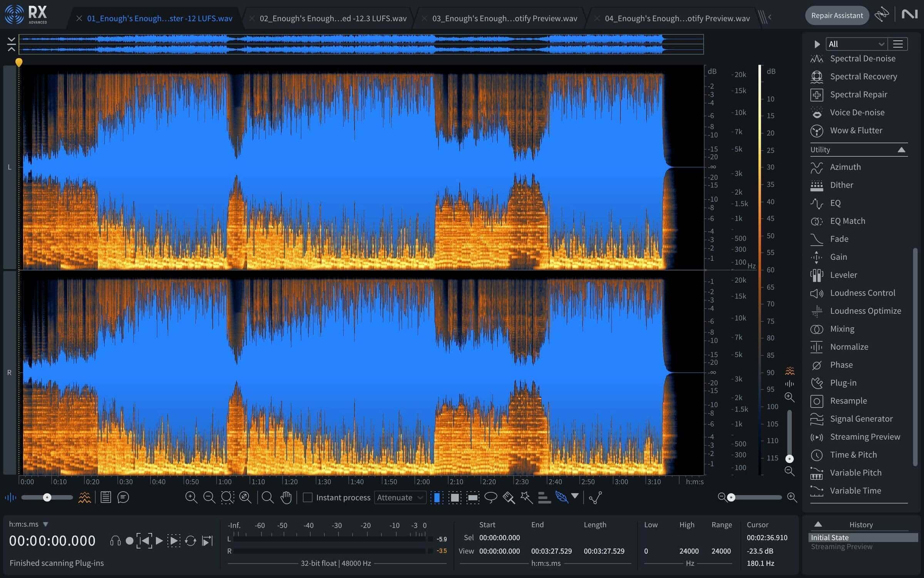The height and width of the screenshot is (578, 924).
Task: Select the Lasso selection tool
Action: click(490, 497)
